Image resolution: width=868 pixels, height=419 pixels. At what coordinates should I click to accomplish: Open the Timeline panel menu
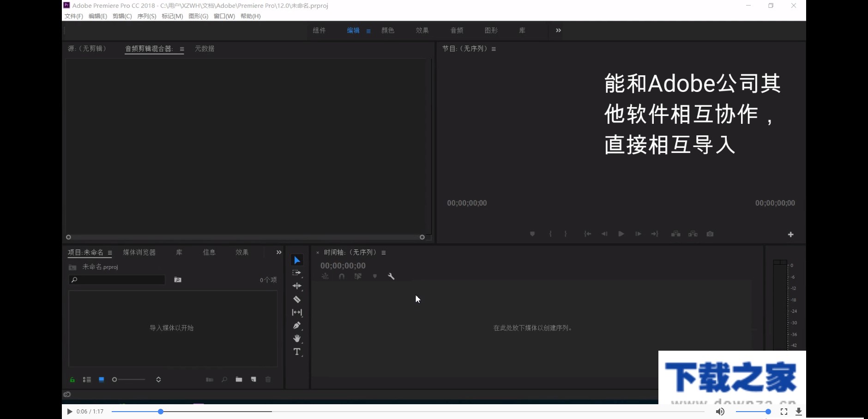point(384,252)
